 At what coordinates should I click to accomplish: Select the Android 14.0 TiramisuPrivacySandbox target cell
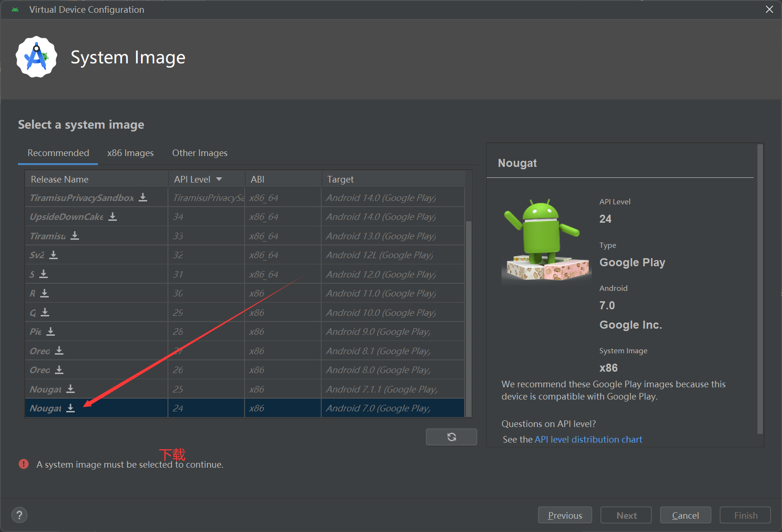pos(393,198)
